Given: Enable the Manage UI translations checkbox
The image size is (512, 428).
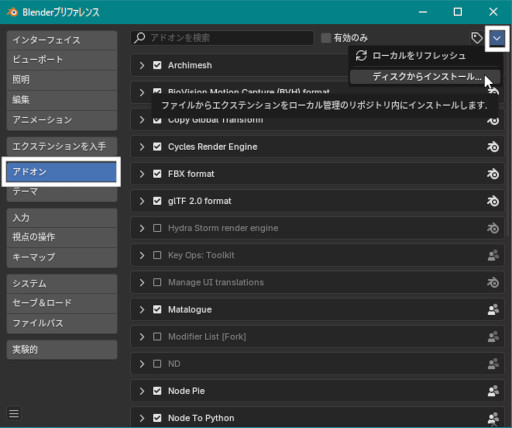Looking at the screenshot, I should click(x=157, y=283).
